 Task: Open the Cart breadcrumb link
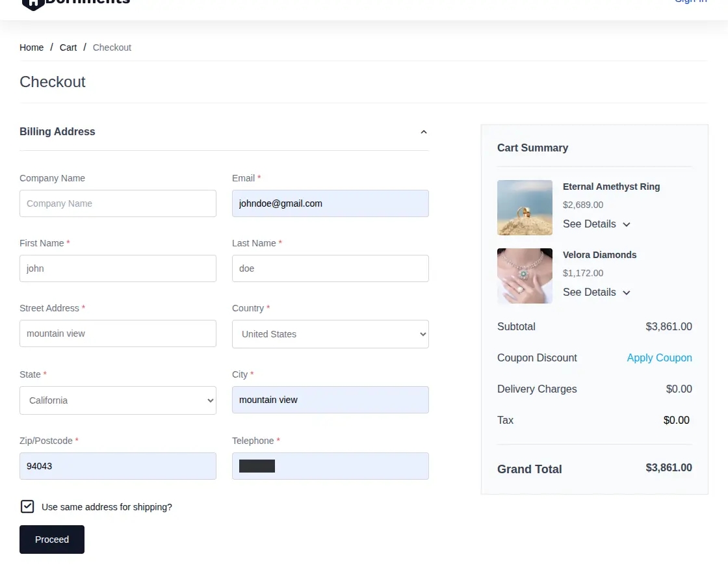pos(68,47)
